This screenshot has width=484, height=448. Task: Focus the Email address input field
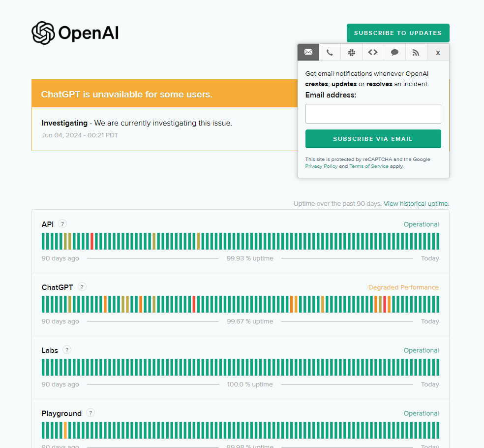373,114
